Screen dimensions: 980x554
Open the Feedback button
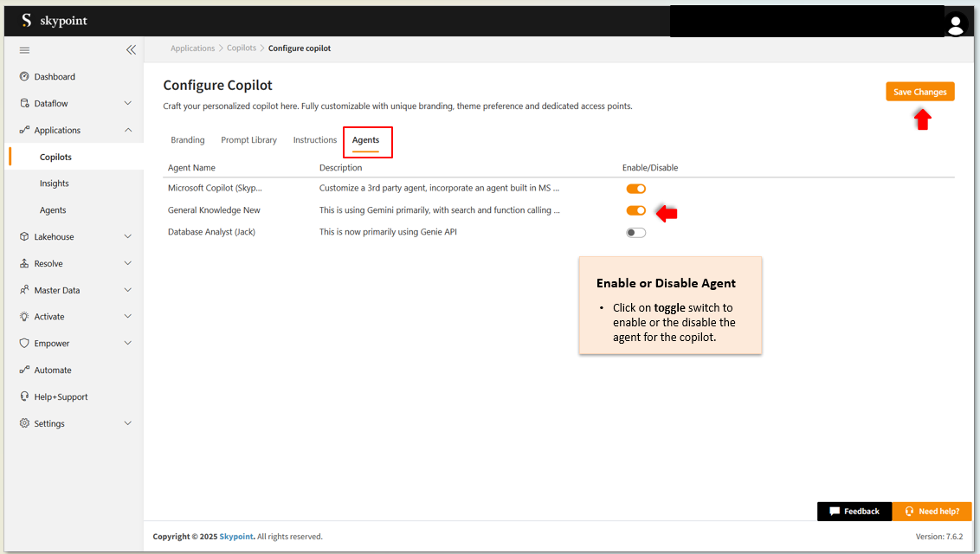[854, 512]
